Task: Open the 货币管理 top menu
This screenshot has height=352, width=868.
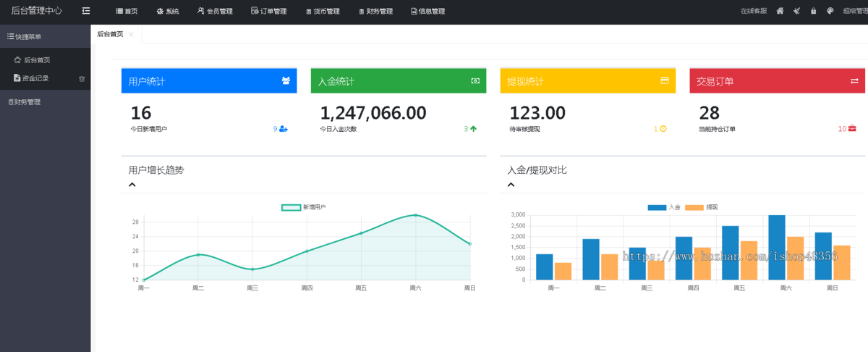Action: pos(323,11)
